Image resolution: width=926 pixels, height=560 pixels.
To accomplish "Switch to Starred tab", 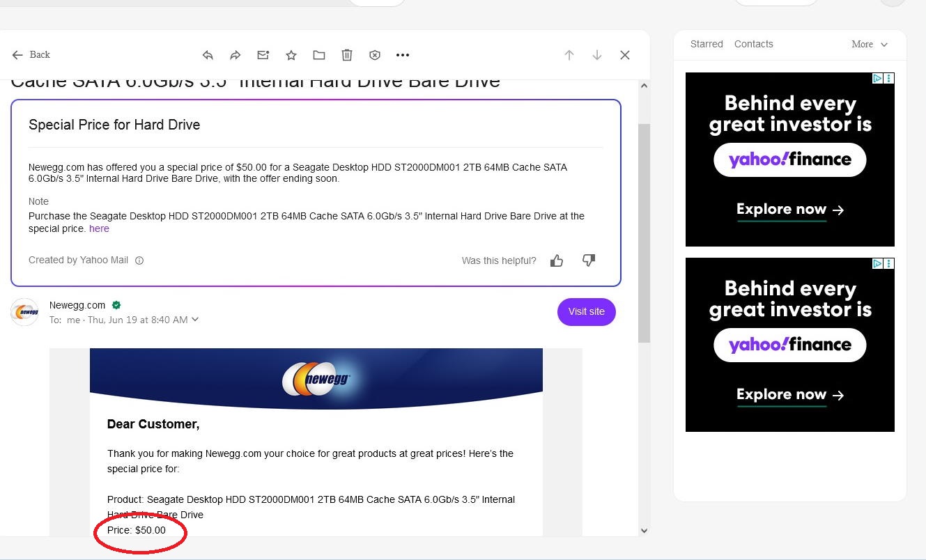I will [x=707, y=44].
